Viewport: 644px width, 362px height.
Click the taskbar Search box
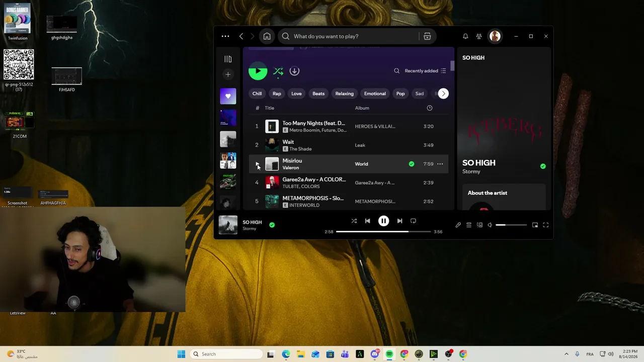click(226, 354)
